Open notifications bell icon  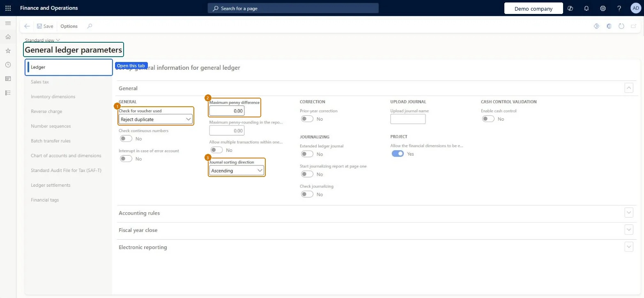pos(586,8)
